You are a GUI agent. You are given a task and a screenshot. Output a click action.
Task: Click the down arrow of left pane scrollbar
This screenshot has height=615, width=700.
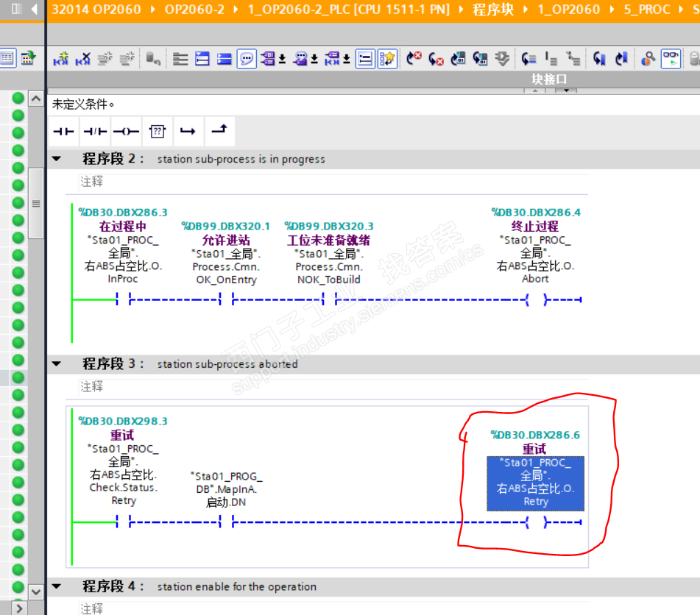[36, 592]
